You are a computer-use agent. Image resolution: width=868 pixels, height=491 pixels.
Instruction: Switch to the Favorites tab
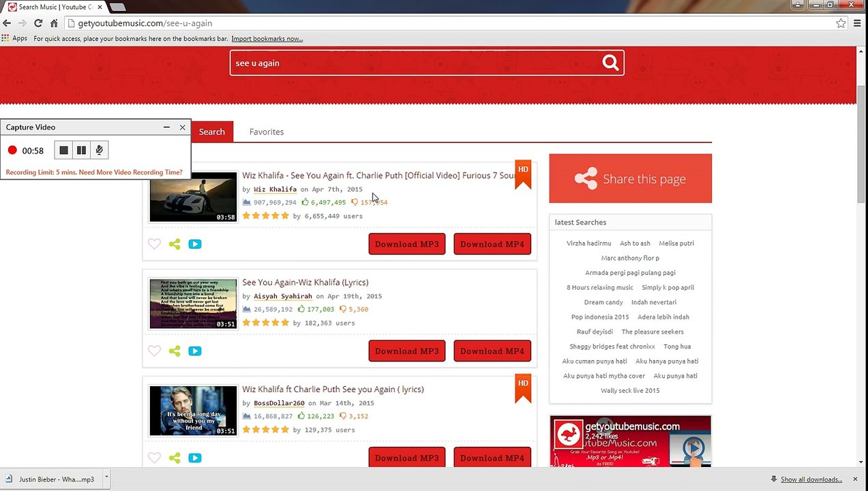266,132
